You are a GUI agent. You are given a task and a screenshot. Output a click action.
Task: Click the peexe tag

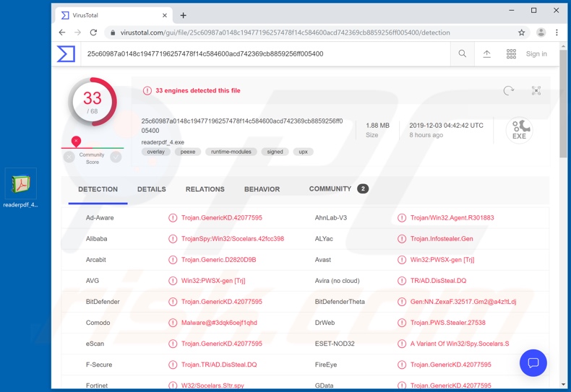188,152
